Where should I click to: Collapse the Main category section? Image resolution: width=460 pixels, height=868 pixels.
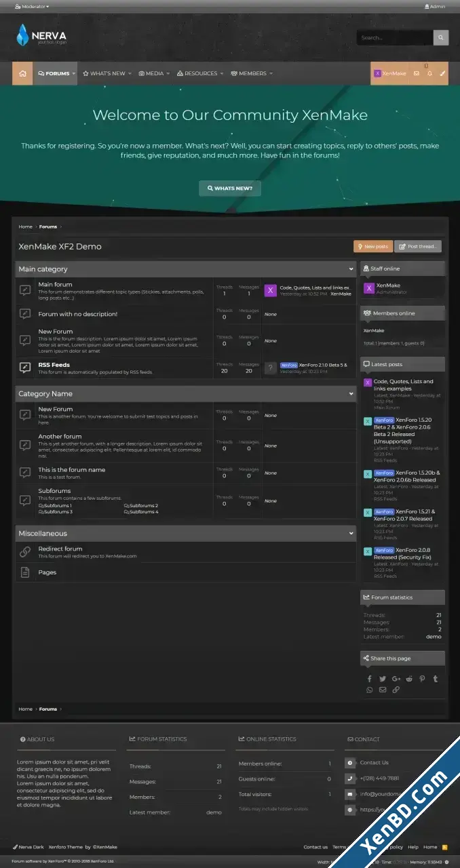coord(351,269)
